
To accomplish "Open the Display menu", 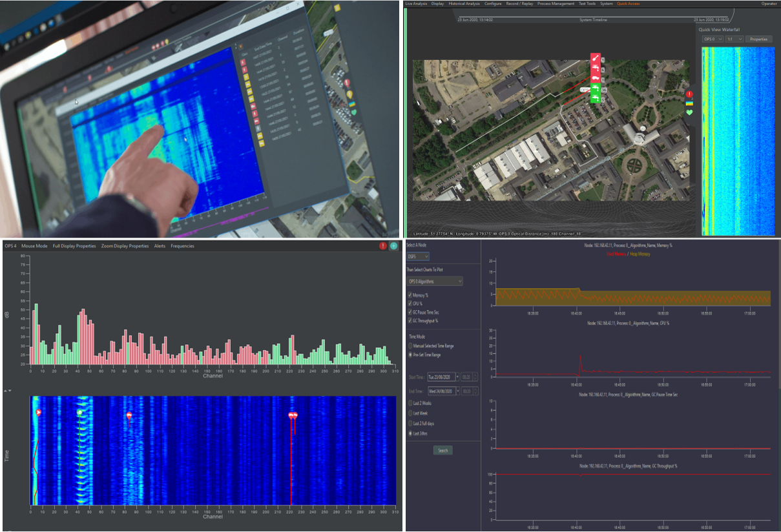I will pyautogui.click(x=437, y=4).
